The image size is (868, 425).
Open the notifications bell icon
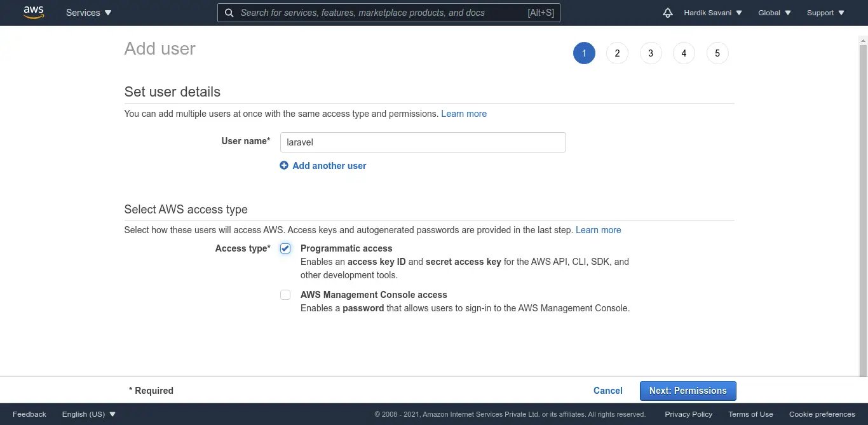tap(667, 13)
